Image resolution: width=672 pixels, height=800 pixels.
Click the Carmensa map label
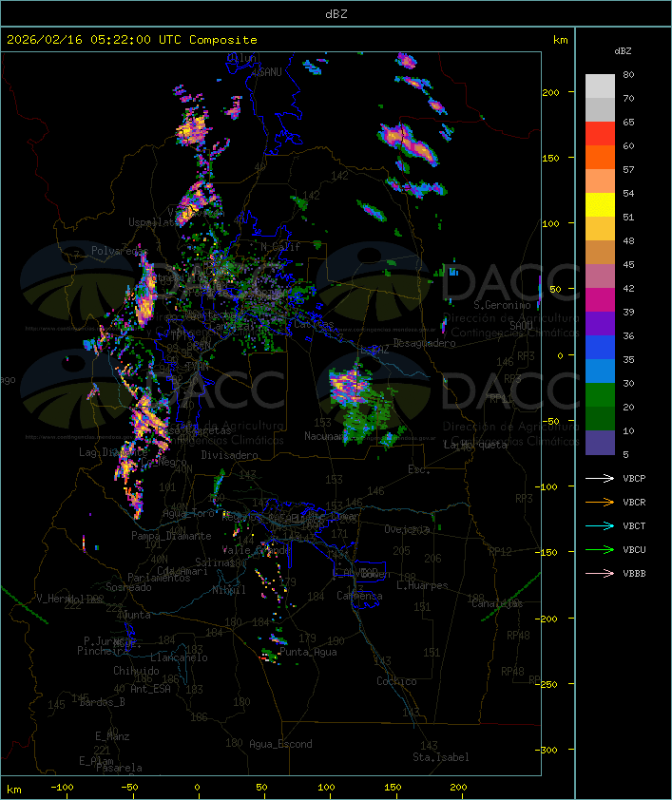point(359,596)
